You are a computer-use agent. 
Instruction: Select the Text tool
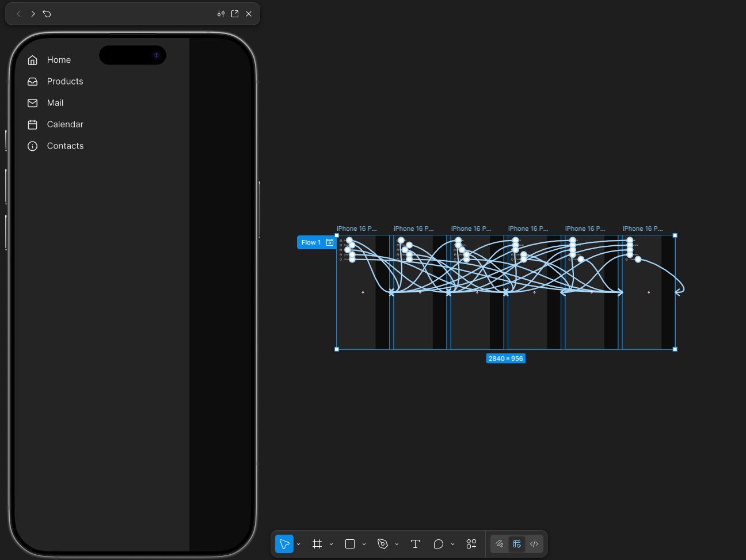(415, 544)
